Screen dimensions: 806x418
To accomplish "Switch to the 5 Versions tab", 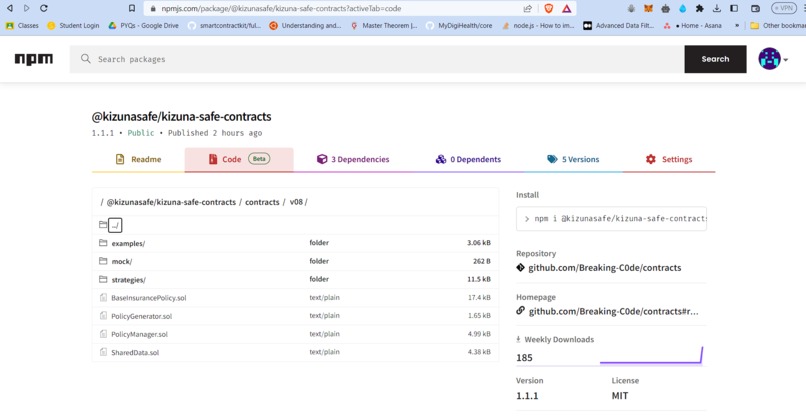I will click(x=573, y=159).
